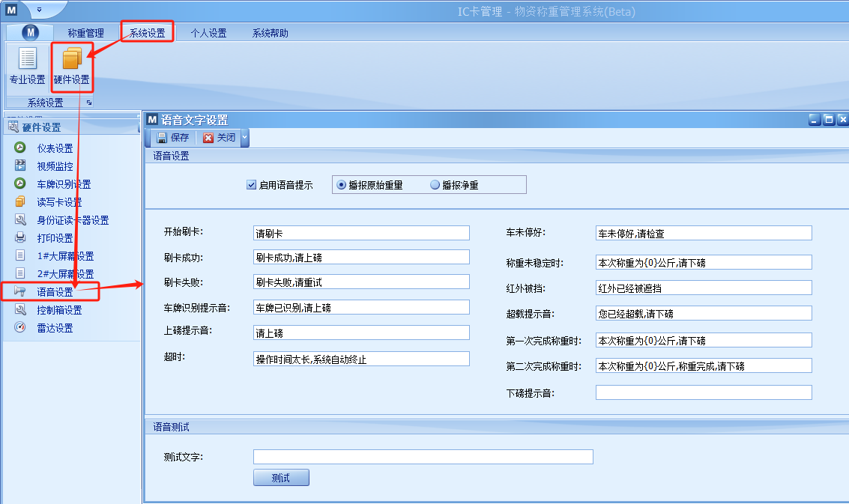Open 雷达设置 in sidebar
This screenshot has width=849, height=504.
(x=55, y=327)
